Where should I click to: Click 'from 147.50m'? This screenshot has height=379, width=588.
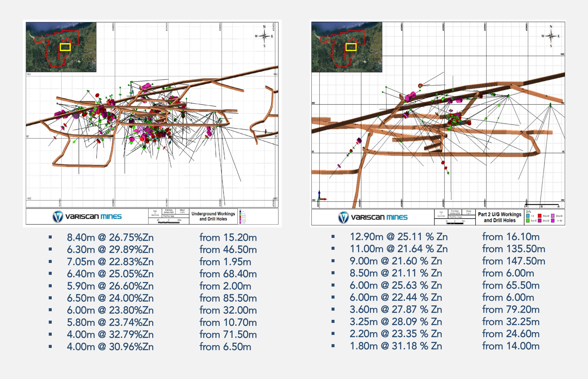(x=514, y=261)
